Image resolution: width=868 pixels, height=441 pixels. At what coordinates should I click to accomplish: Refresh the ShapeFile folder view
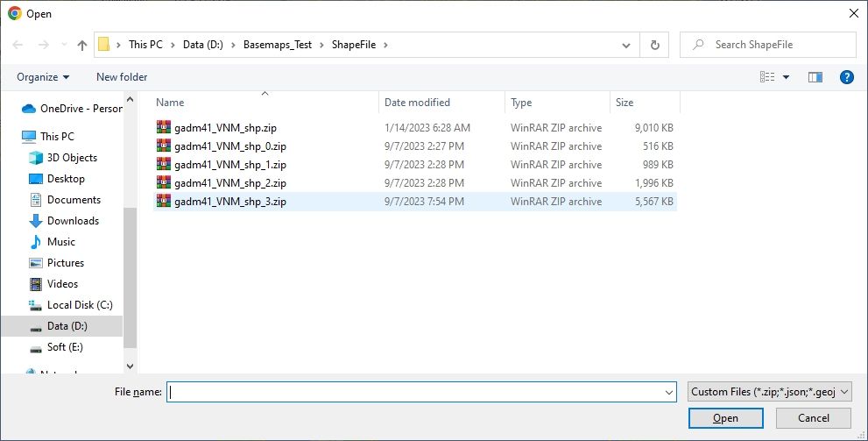pyautogui.click(x=654, y=45)
